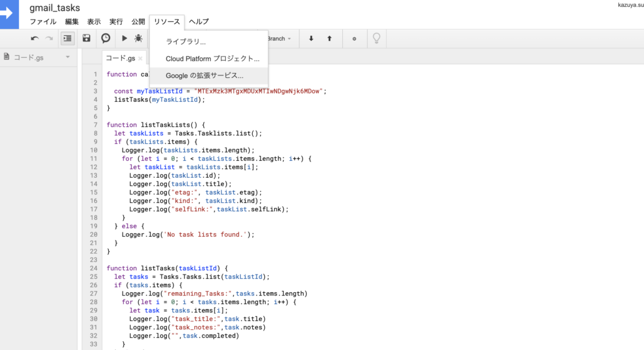Click the "} else {" line

click(x=129, y=226)
